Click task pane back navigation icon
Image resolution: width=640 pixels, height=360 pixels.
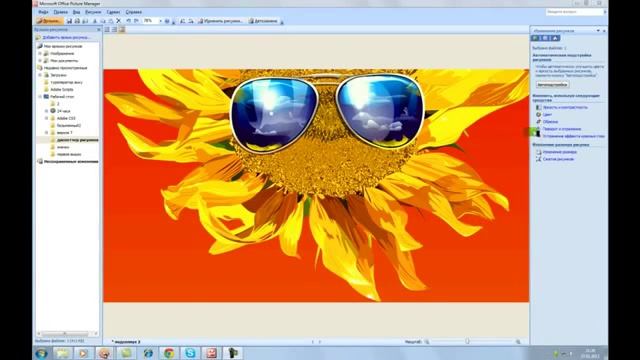(x=535, y=38)
